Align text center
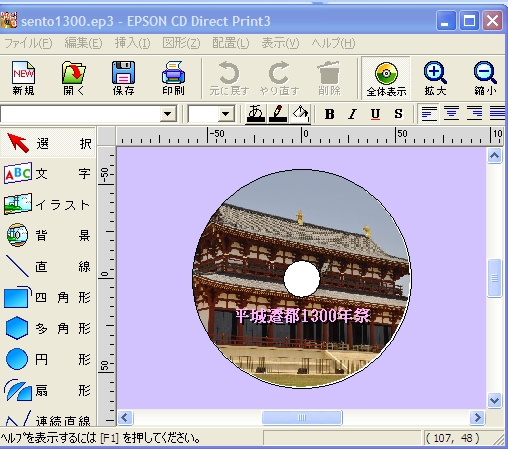The image size is (508, 449). 451,114
